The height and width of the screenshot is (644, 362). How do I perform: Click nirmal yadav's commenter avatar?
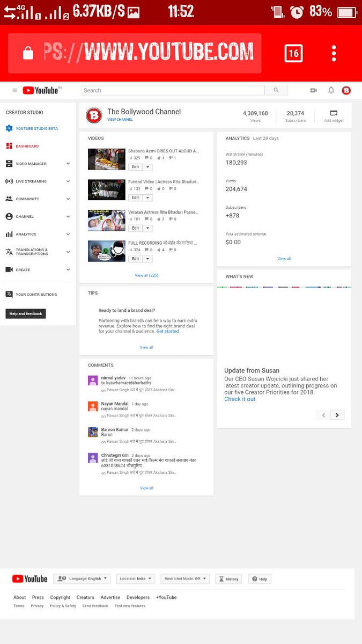point(93,380)
